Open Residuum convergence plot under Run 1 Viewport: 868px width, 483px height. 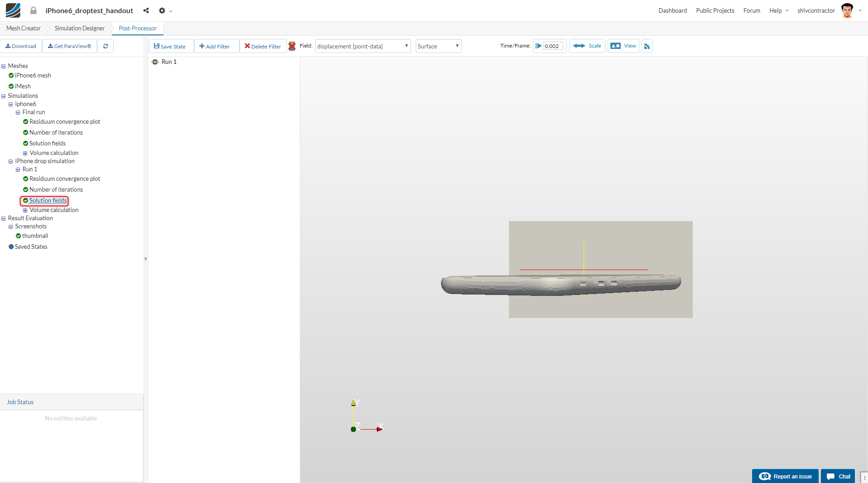click(65, 179)
